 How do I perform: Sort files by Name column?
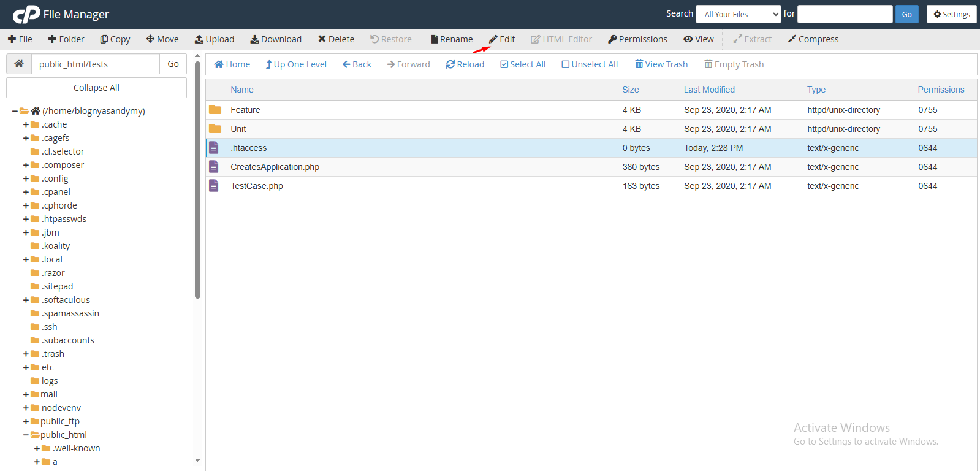pyautogui.click(x=241, y=90)
